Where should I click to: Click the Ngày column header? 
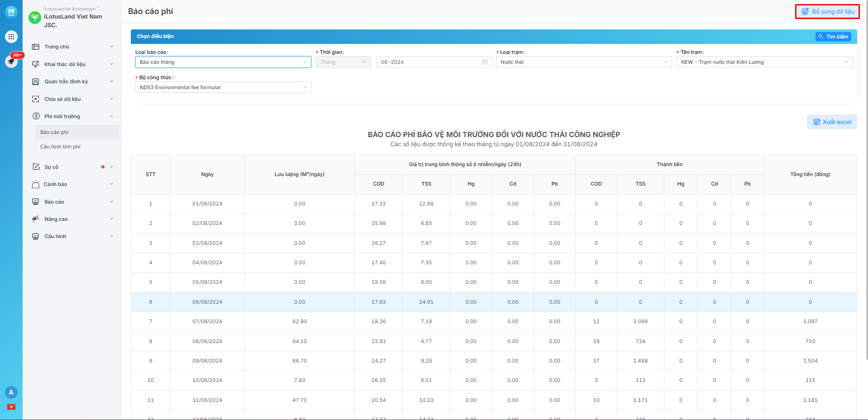207,174
